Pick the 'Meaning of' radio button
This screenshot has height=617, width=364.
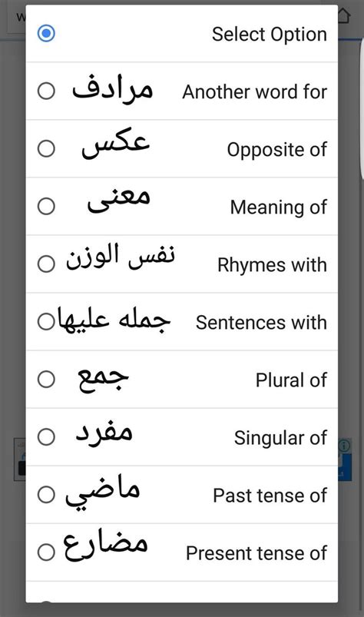pos(46,206)
